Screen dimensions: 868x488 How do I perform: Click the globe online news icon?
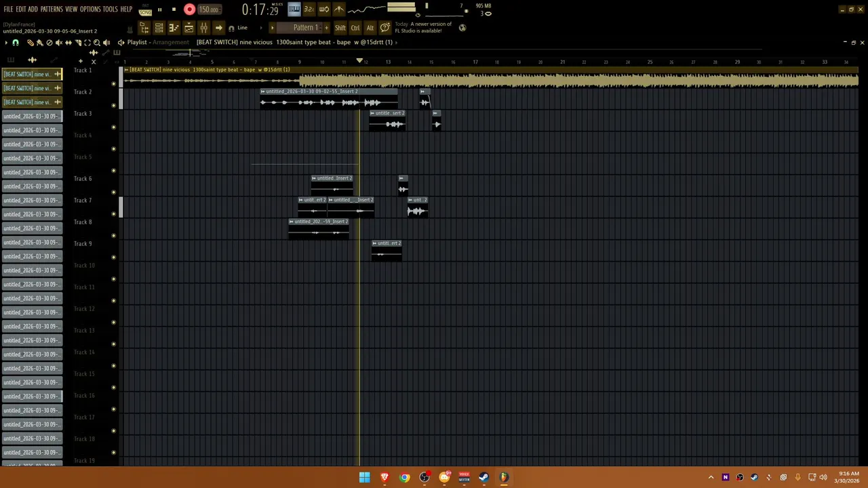[462, 28]
